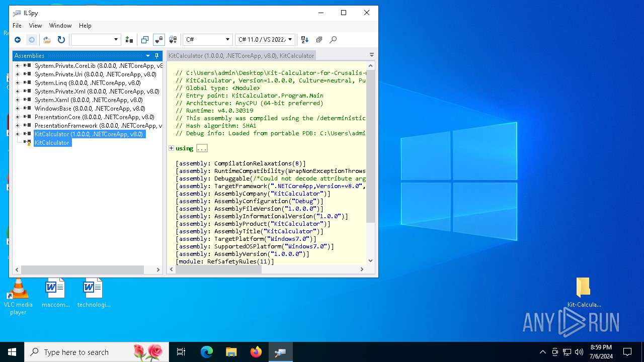Toggle show only public types and members

(x=145, y=40)
